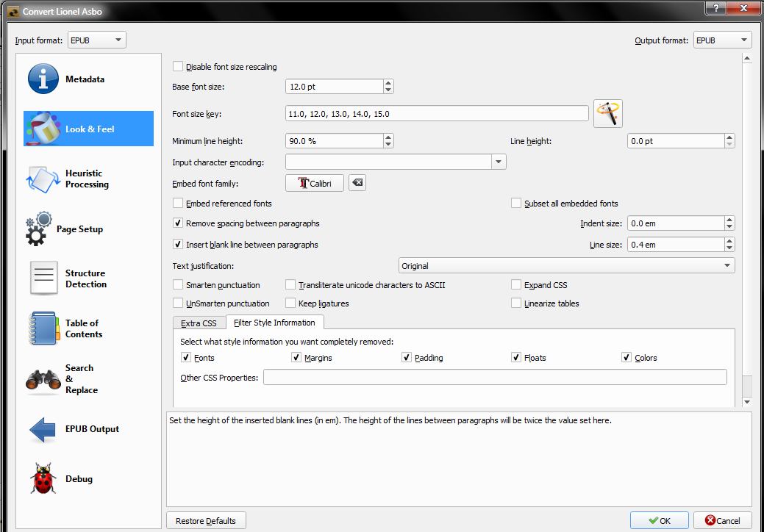
Task: Choose the Calibri embed font button
Action: pyautogui.click(x=315, y=183)
